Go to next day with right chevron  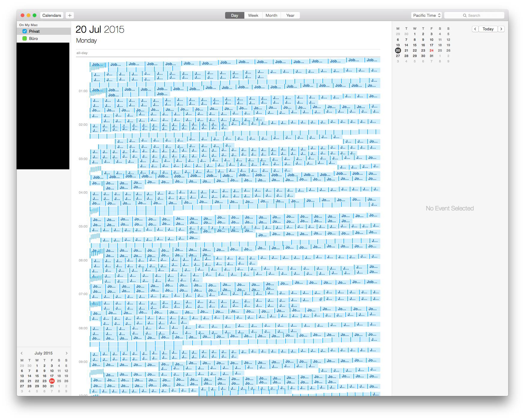coord(501,29)
